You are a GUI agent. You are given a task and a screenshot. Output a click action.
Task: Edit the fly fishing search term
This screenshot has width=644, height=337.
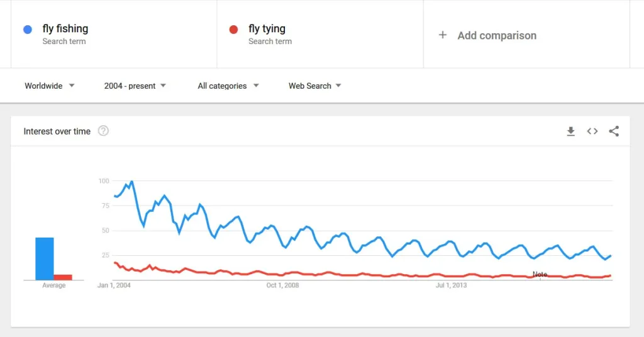pos(65,29)
